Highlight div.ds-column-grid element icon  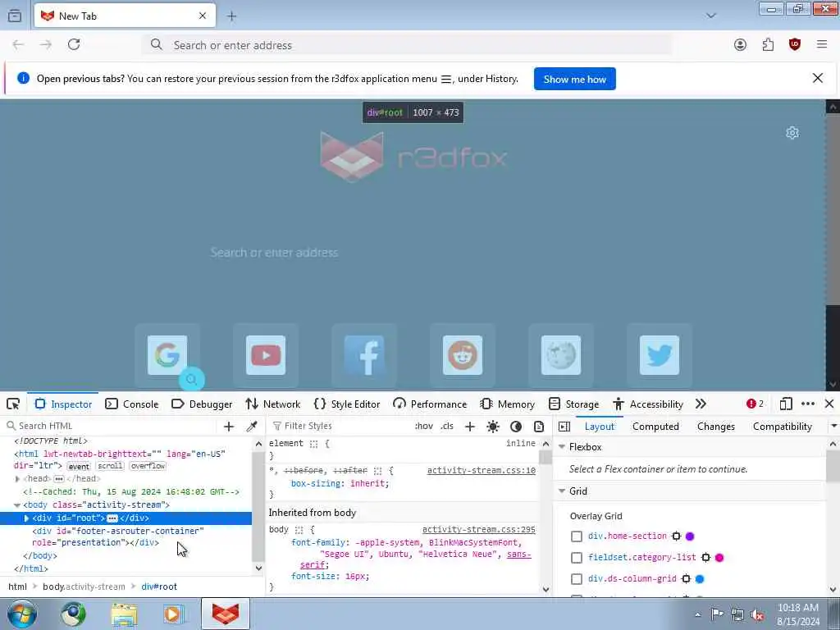pyautogui.click(x=686, y=579)
